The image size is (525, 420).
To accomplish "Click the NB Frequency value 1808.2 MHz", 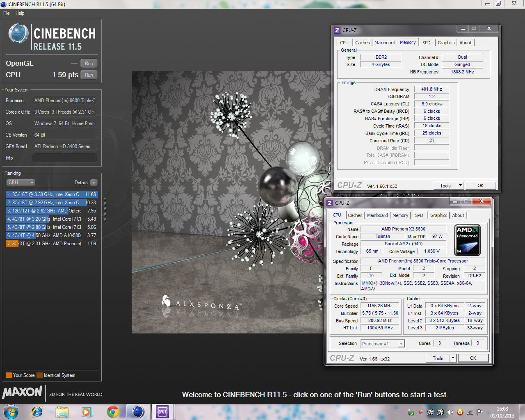I will 462,72.
